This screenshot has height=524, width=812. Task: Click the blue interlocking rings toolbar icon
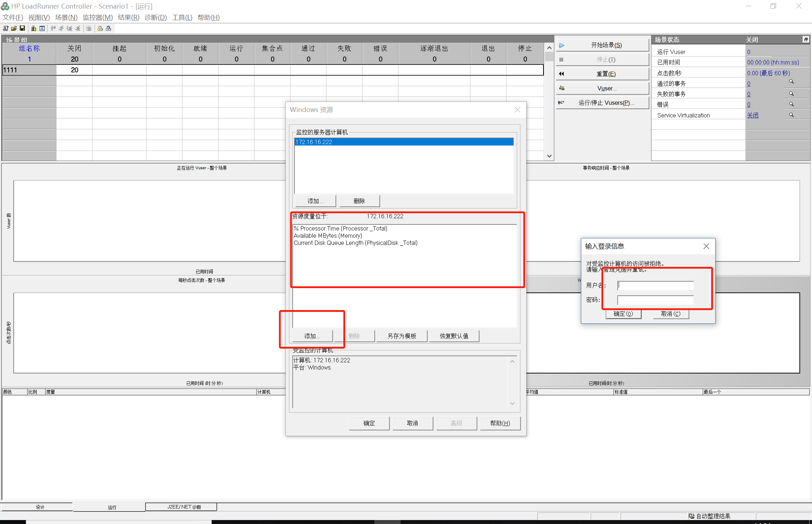click(x=109, y=28)
